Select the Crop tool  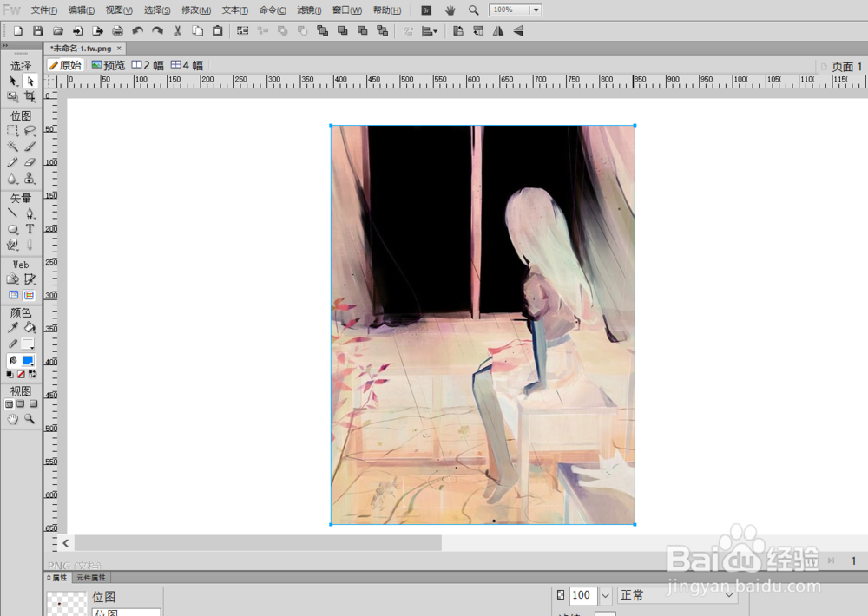[x=30, y=97]
